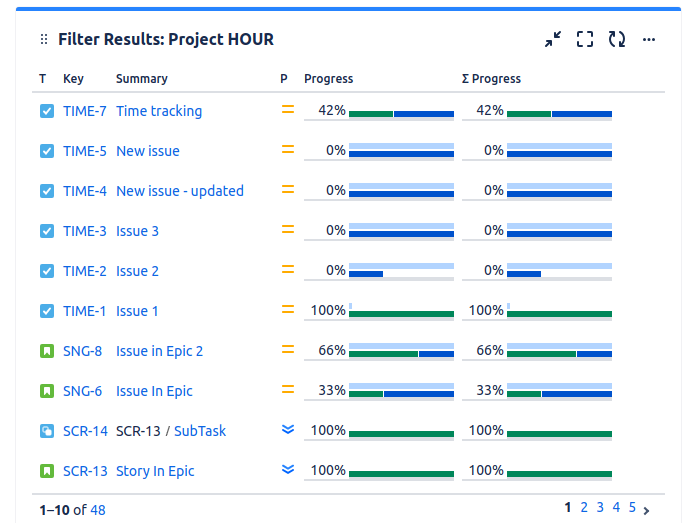Go to results page 3
Viewport: 684px width, 523px height.
(600, 507)
